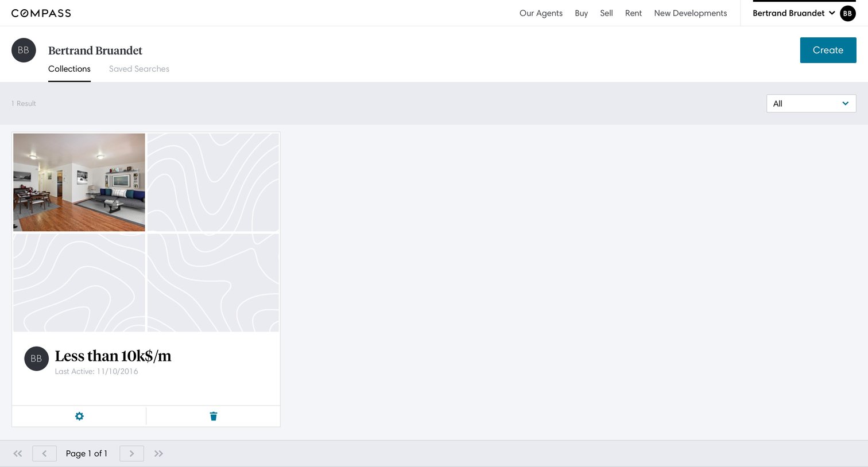Go to the first page

pyautogui.click(x=18, y=453)
